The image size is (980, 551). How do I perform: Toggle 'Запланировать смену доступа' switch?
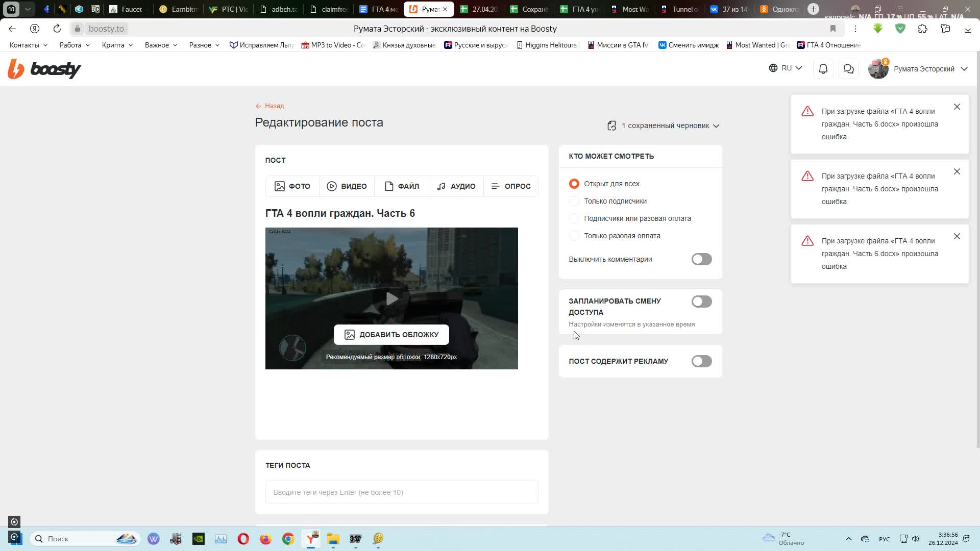701,302
